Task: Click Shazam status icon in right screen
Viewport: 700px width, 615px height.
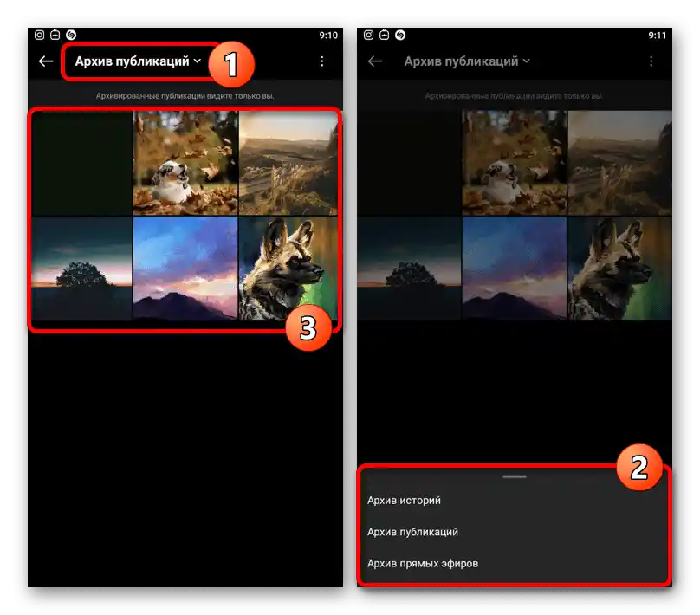Action: point(400,35)
